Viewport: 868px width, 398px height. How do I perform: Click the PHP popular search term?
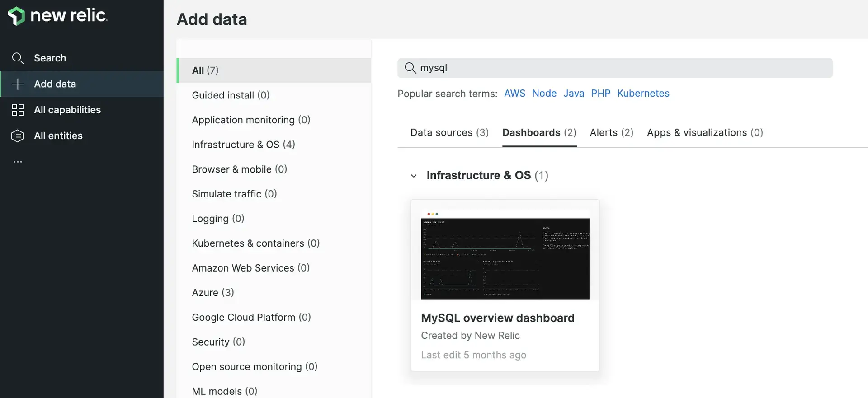pyautogui.click(x=600, y=94)
